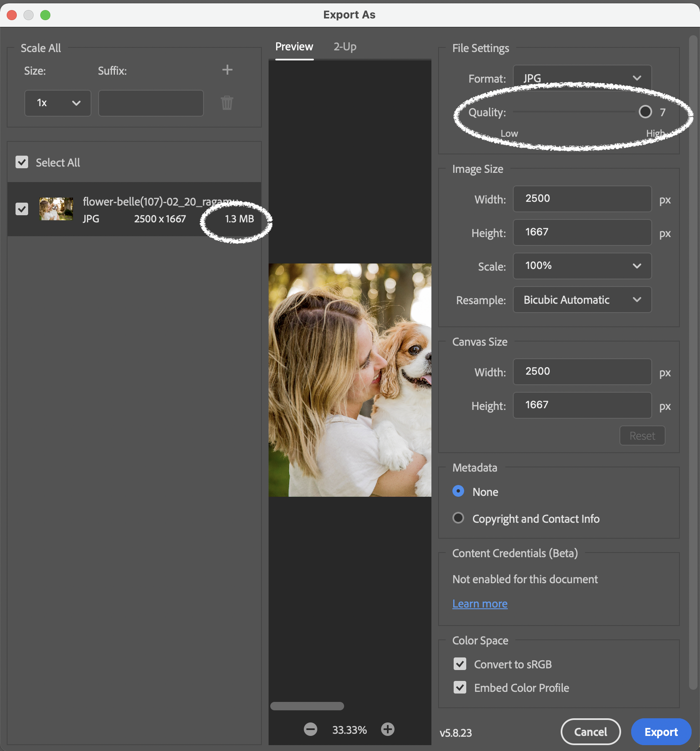700x751 pixels.
Task: Open the 1x size dropdown
Action: tap(58, 103)
